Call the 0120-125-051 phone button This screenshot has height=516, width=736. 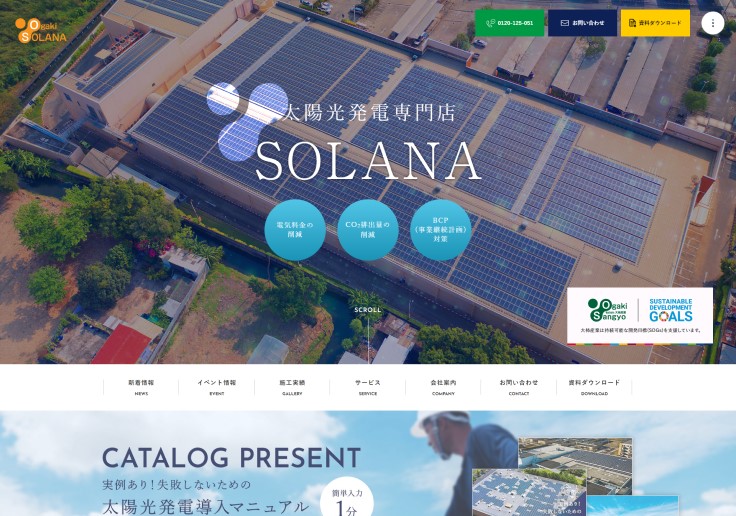click(509, 23)
